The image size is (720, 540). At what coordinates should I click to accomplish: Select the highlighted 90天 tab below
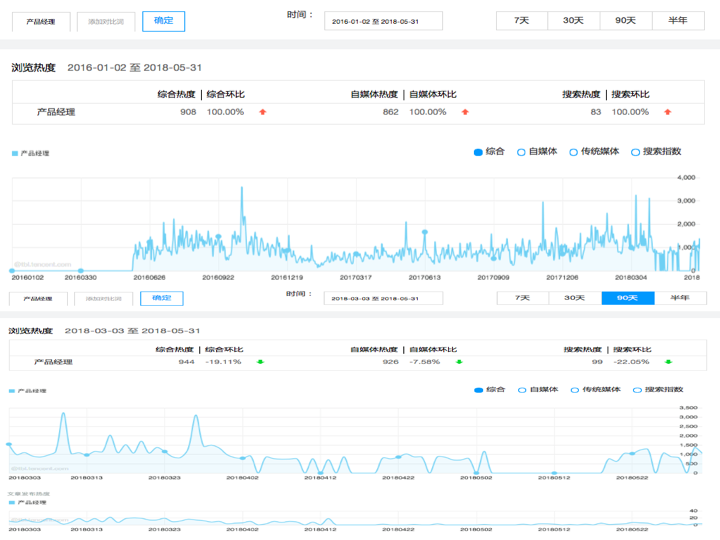(628, 298)
